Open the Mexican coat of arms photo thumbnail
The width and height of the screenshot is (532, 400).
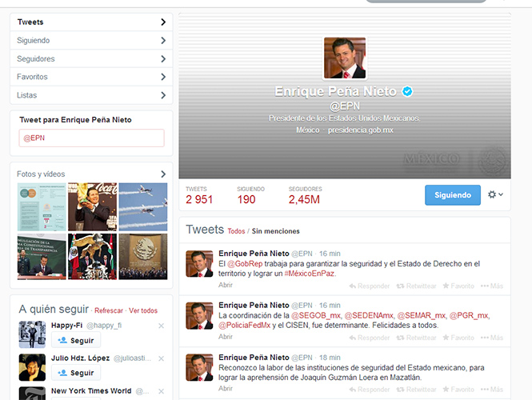tap(143, 257)
